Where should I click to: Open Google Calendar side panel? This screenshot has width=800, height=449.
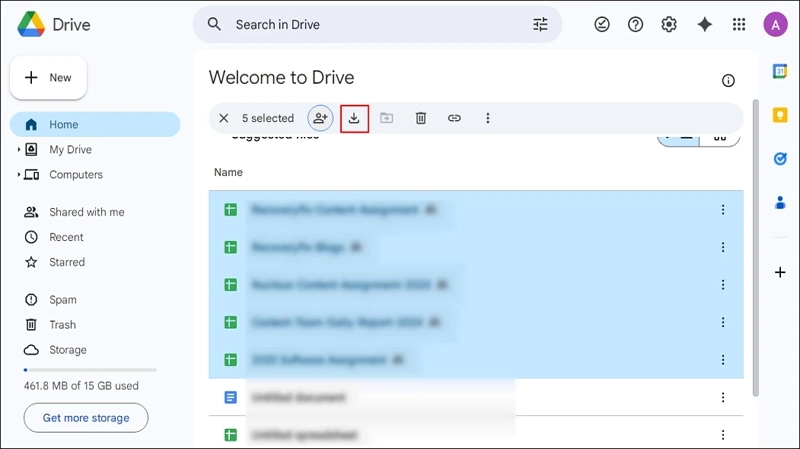[780, 71]
